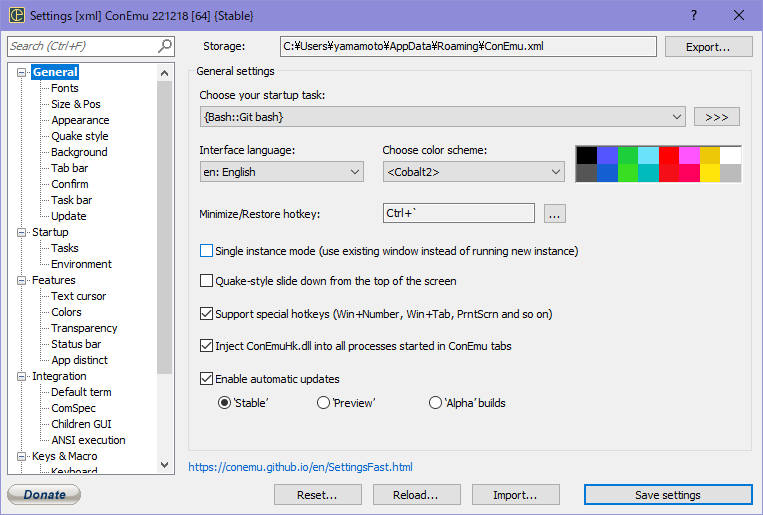Select Colors in settings tree

(66, 312)
